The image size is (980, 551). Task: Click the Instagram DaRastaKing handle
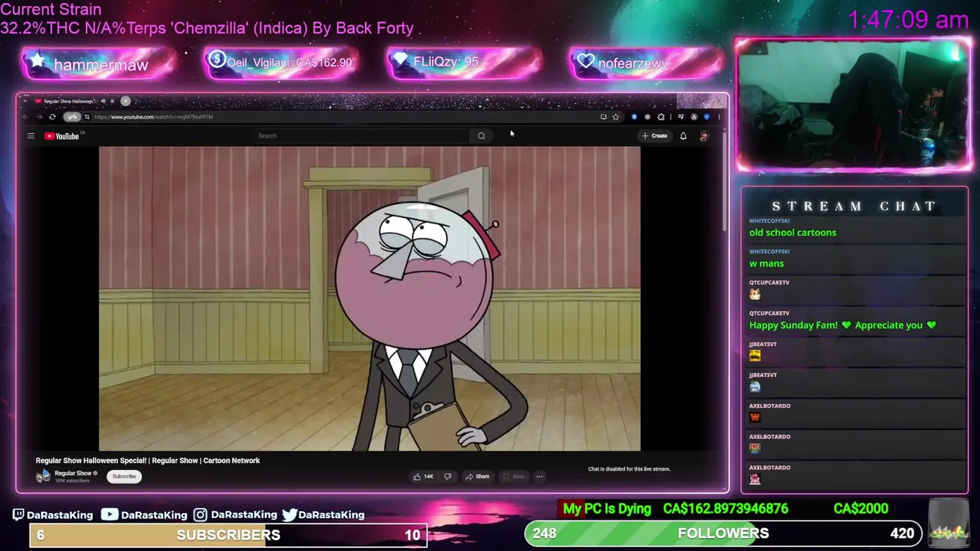coord(235,515)
